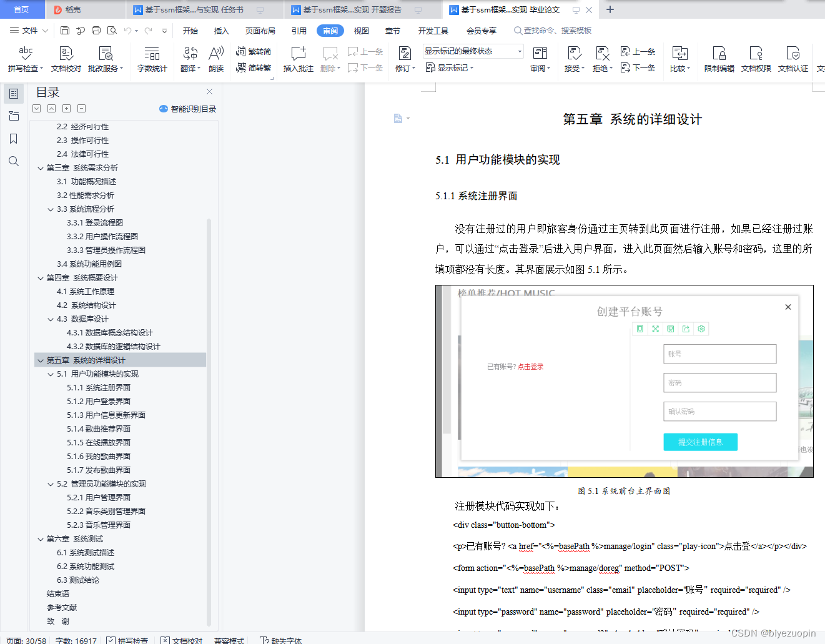825x644 pixels.
Task: Open 限制编辑 restrict editing
Action: 719,59
